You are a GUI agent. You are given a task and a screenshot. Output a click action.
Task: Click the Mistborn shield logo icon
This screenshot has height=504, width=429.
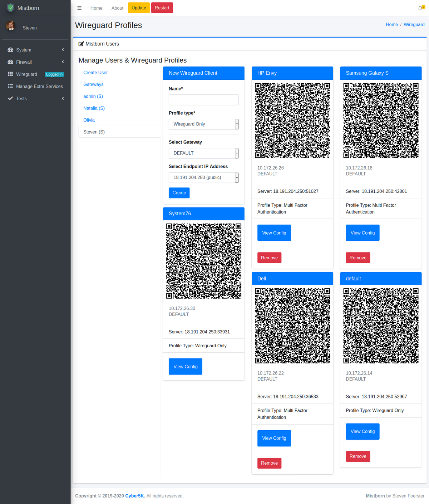11,8
